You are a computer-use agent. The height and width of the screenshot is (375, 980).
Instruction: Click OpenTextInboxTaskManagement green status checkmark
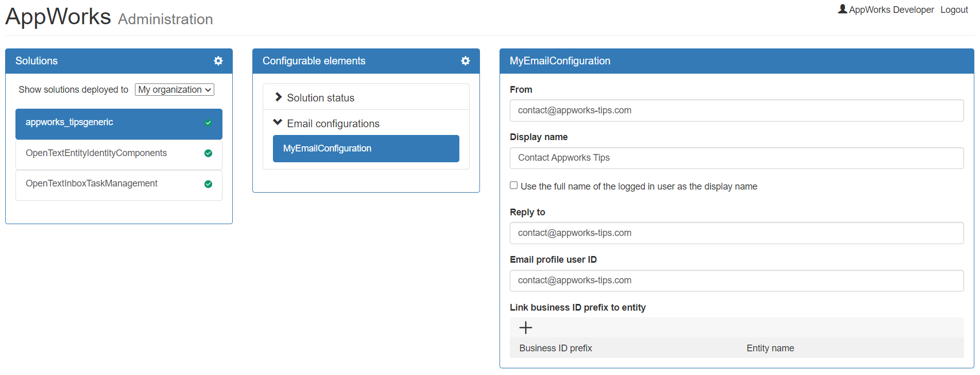pos(209,184)
